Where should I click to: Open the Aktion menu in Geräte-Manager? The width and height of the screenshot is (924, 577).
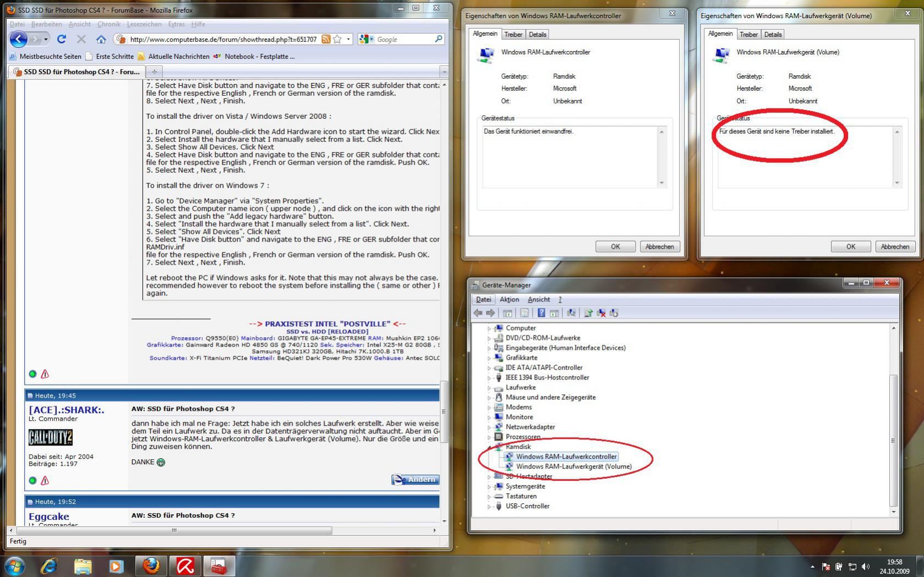tap(509, 300)
